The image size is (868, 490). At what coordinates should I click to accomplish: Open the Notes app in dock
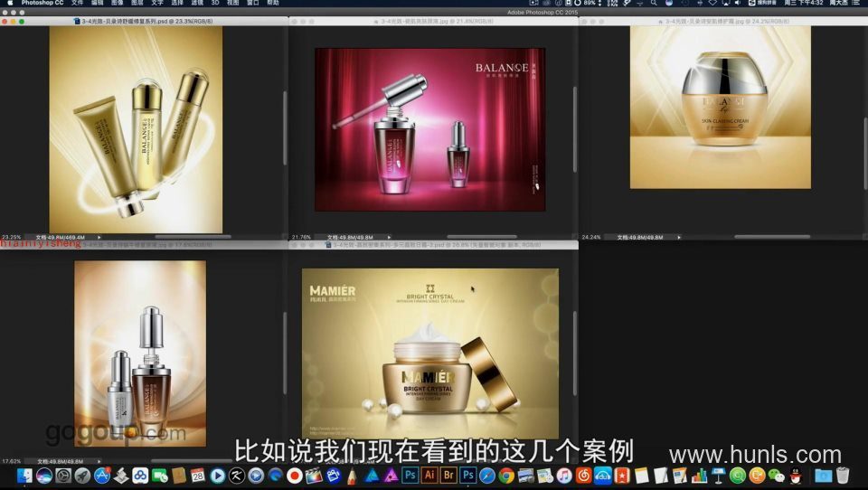coord(642,476)
